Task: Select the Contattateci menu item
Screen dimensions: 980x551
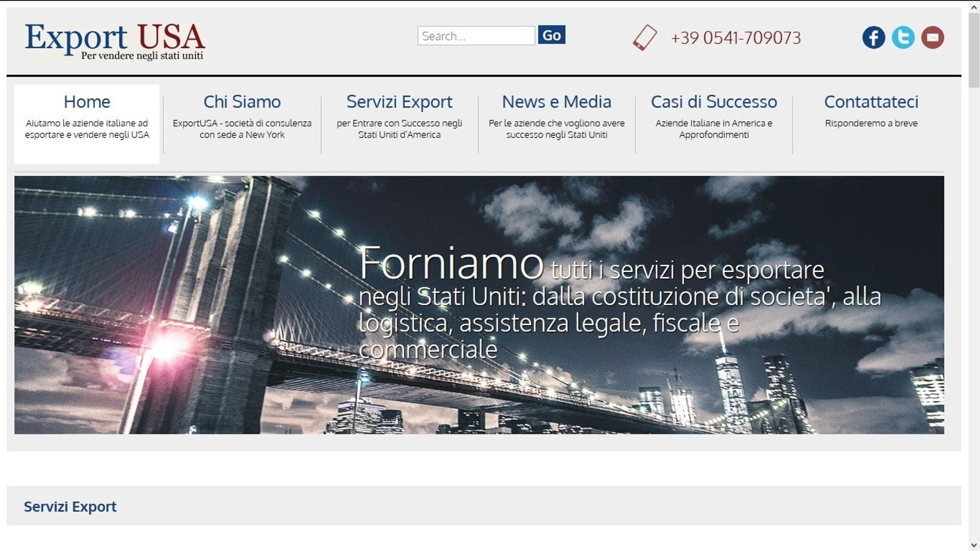Action: pos(871,102)
